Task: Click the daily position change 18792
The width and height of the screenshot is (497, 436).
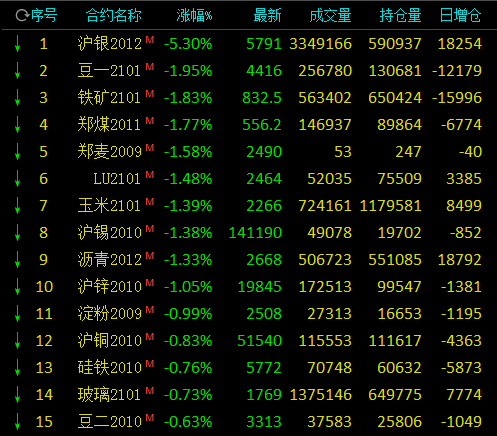Action: [460, 260]
